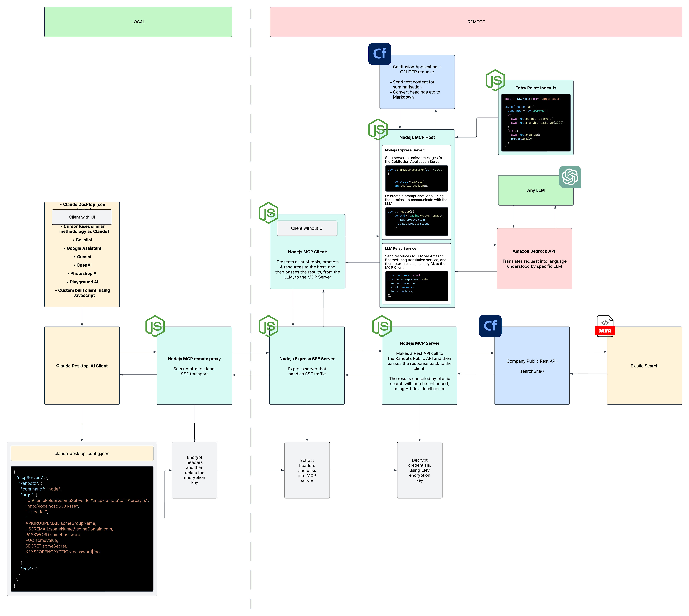Click the Client without UI label box
689x616 pixels.
pyautogui.click(x=307, y=228)
